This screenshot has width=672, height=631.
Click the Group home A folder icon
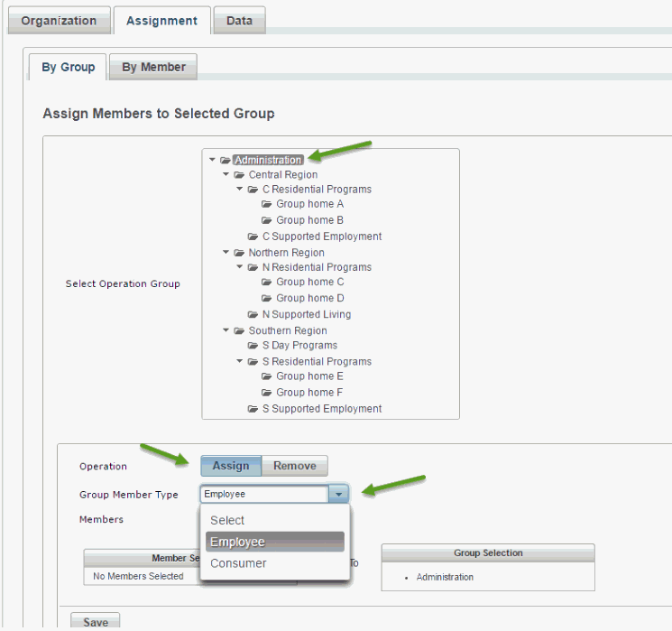(x=267, y=204)
